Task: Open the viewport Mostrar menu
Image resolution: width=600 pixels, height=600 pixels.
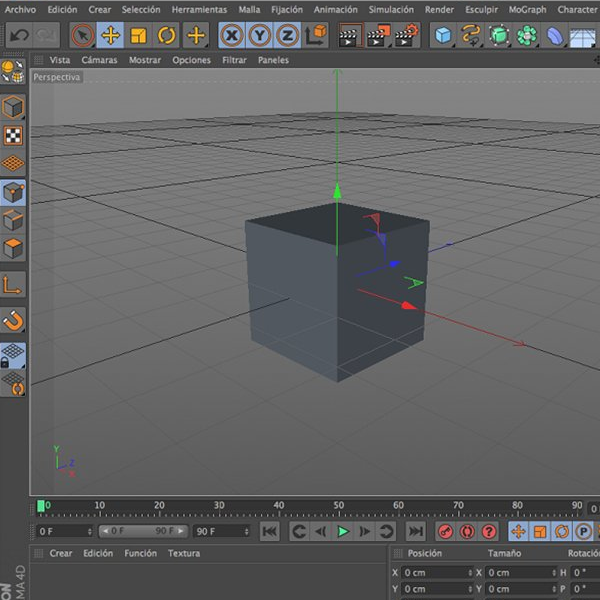Action: coord(145,60)
